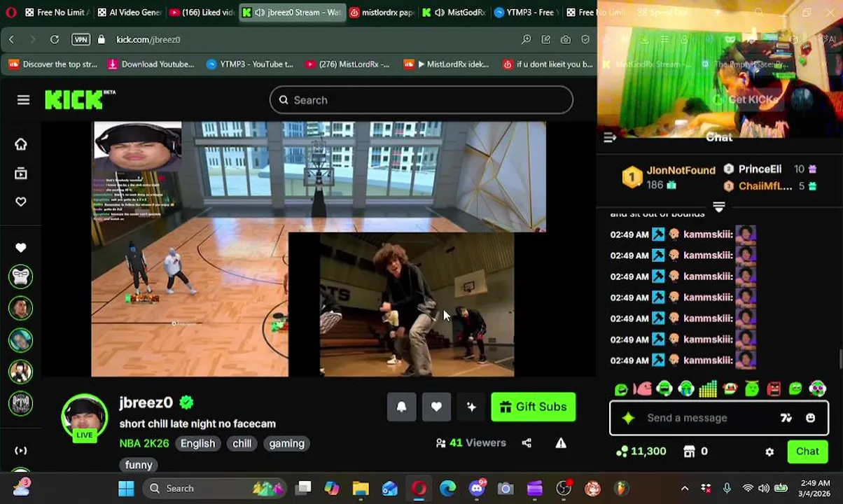Viewport: 843px width, 504px height.
Task: Go to Kick home via sidebar
Action: (21, 144)
